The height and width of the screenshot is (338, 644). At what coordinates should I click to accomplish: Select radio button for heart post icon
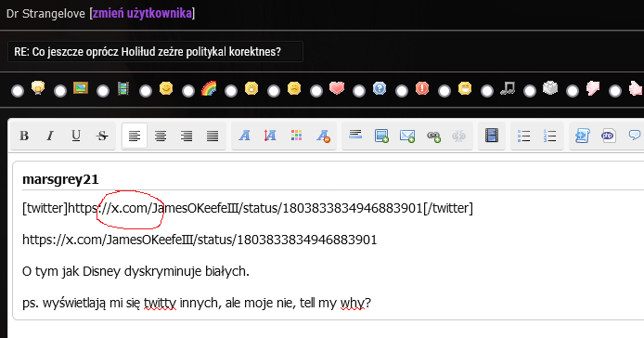coord(316,91)
